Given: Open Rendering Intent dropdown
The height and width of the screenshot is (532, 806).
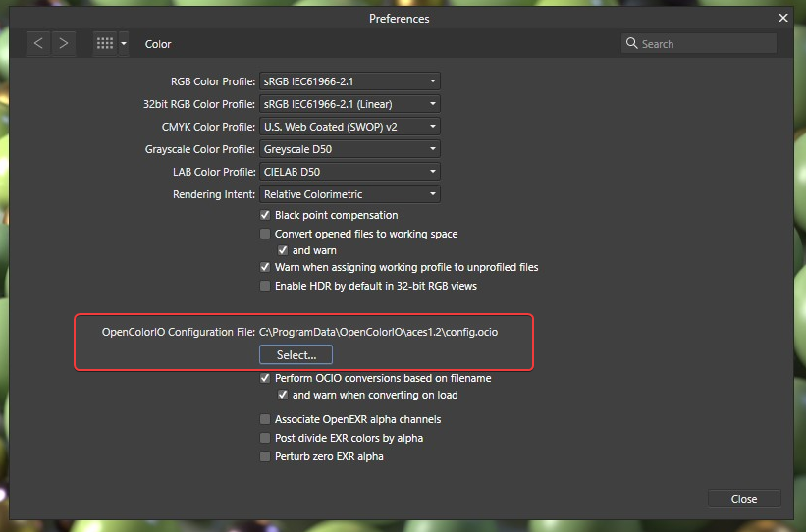Looking at the screenshot, I should (349, 194).
